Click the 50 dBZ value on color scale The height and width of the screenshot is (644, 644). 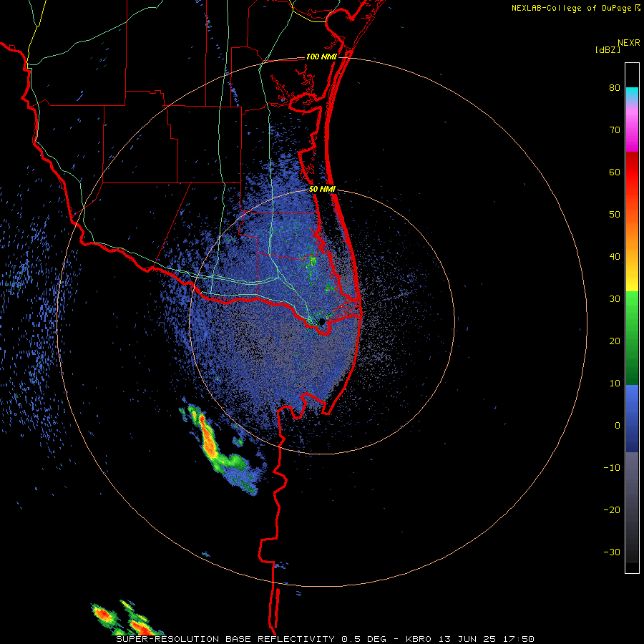tap(615, 215)
